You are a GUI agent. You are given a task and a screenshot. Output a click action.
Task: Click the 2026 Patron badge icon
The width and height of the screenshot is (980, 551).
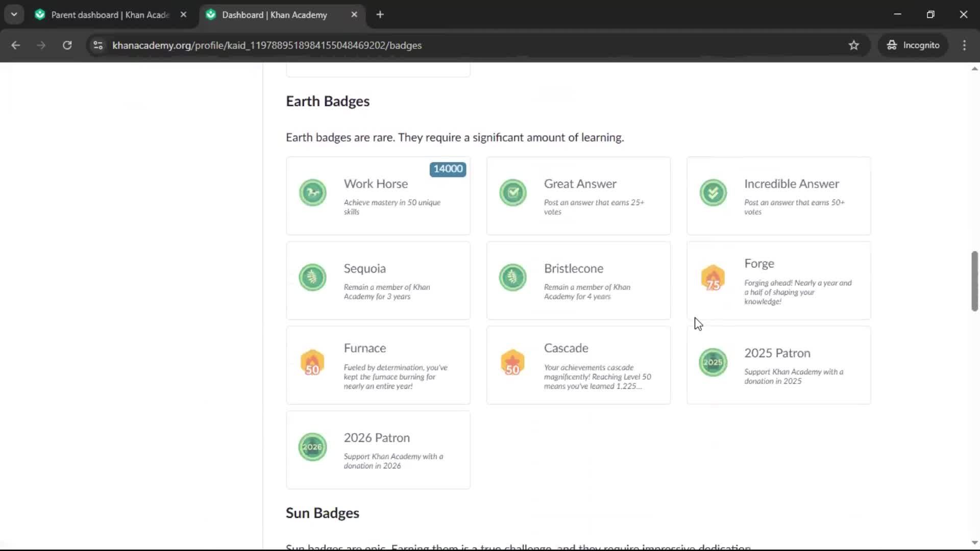click(312, 447)
